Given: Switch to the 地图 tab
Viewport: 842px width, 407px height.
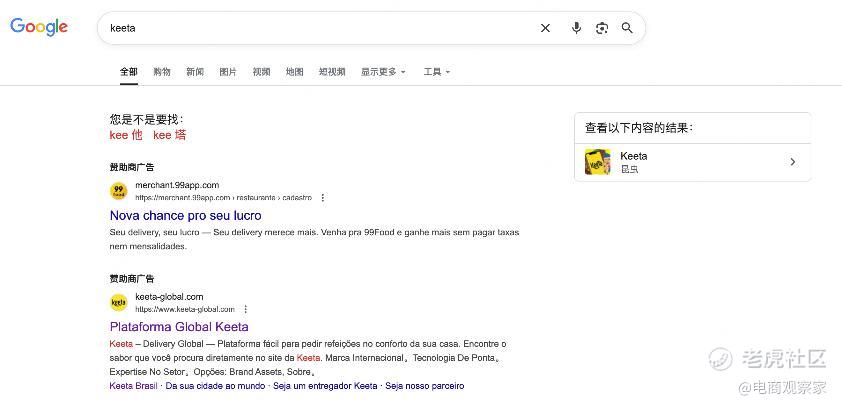Looking at the screenshot, I should [x=295, y=72].
